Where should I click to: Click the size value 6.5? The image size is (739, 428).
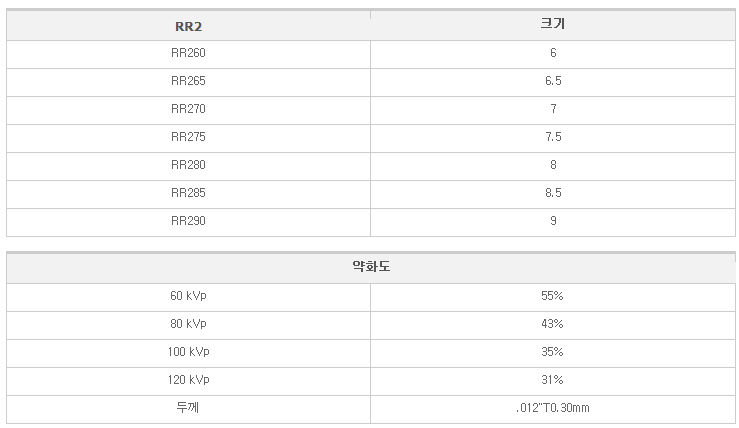point(553,81)
